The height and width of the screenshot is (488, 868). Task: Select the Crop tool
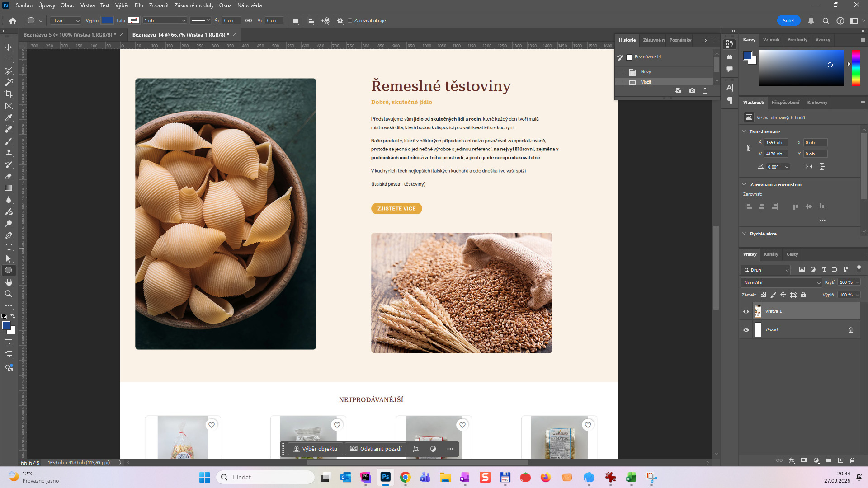coord(9,94)
